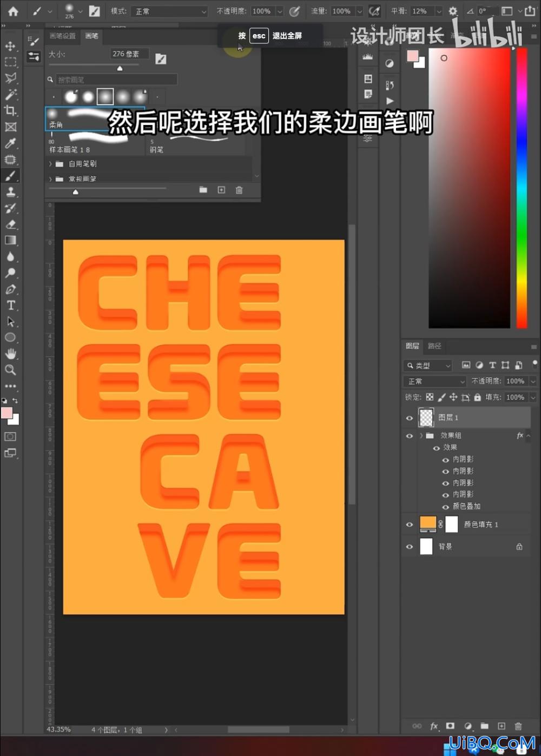Select the Ellipse shape tool

[x=10, y=337]
